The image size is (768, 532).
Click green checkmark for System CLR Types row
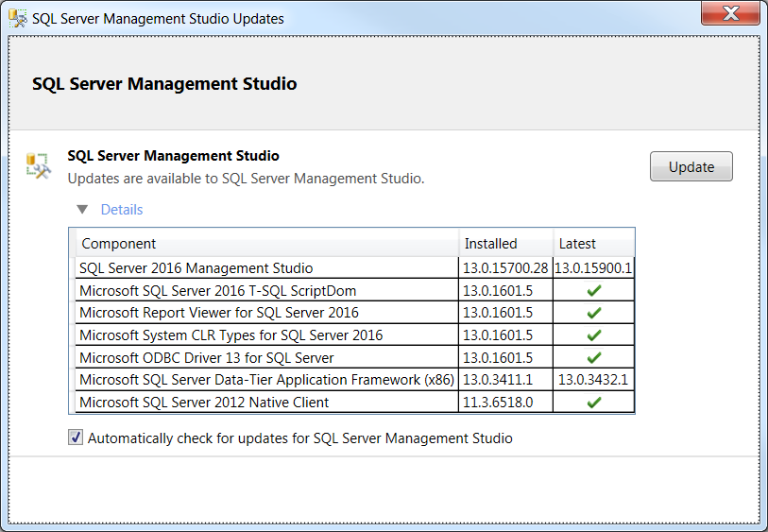point(593,335)
